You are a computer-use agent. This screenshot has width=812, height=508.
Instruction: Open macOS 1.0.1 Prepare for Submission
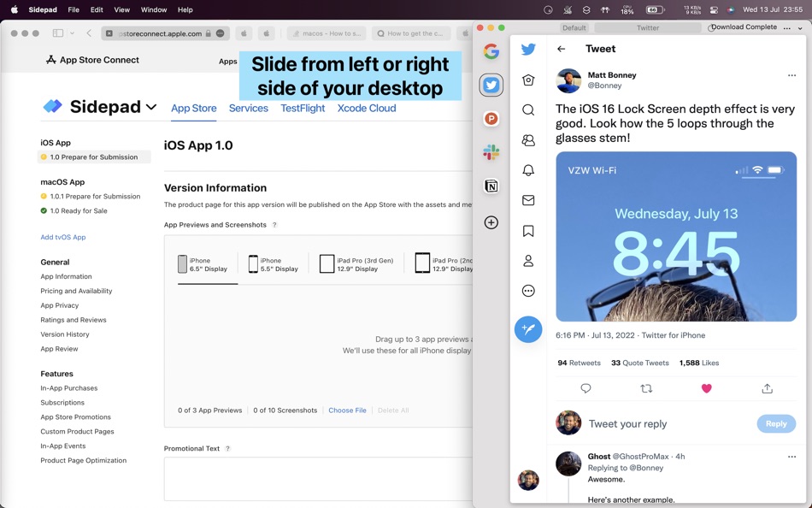pos(91,197)
